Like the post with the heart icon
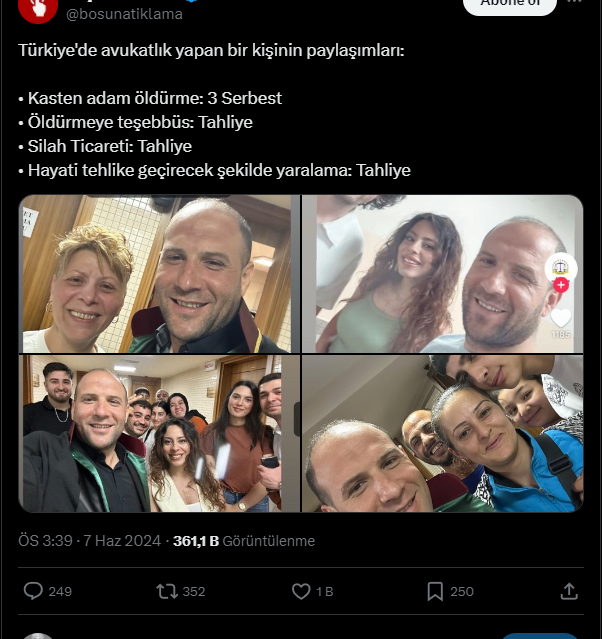Screen dimensions: 602x639 [301, 591]
